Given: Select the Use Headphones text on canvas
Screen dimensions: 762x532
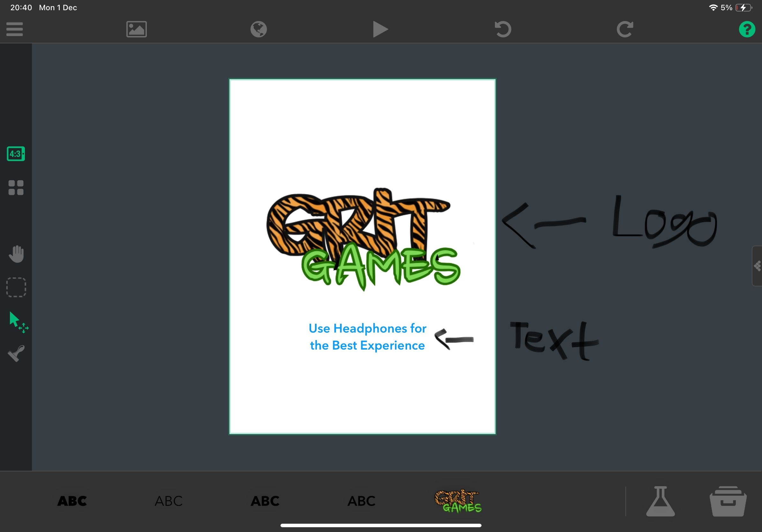Looking at the screenshot, I should click(367, 336).
